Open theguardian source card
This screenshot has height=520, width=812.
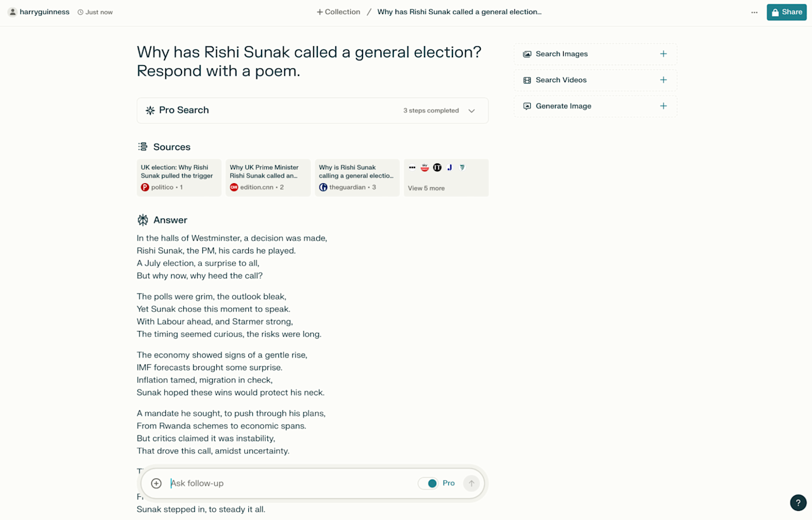[x=357, y=178]
